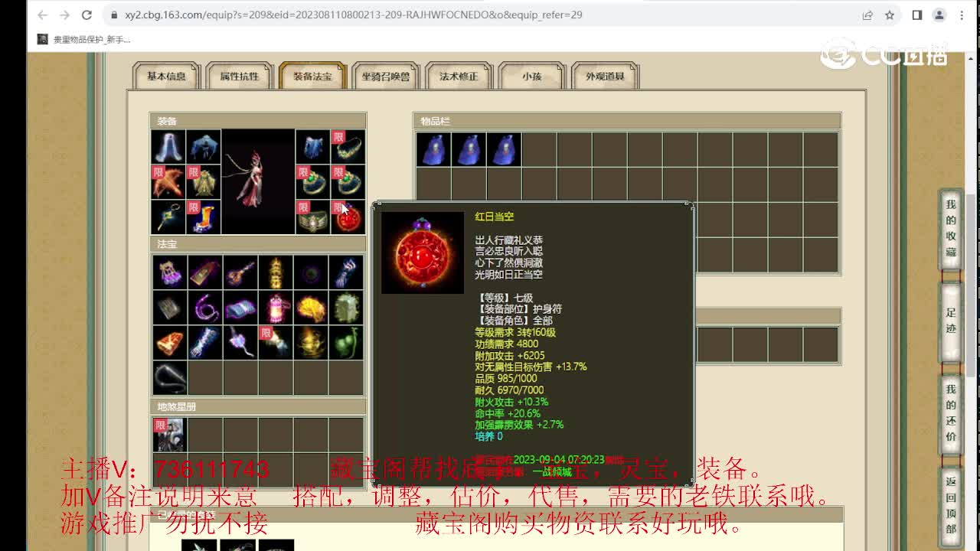This screenshot has width=980, height=551.
Task: Select the golden pagoda treasure icon
Action: click(275, 272)
